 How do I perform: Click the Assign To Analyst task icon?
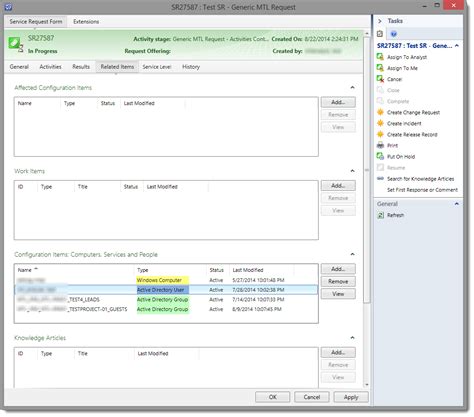(x=380, y=57)
